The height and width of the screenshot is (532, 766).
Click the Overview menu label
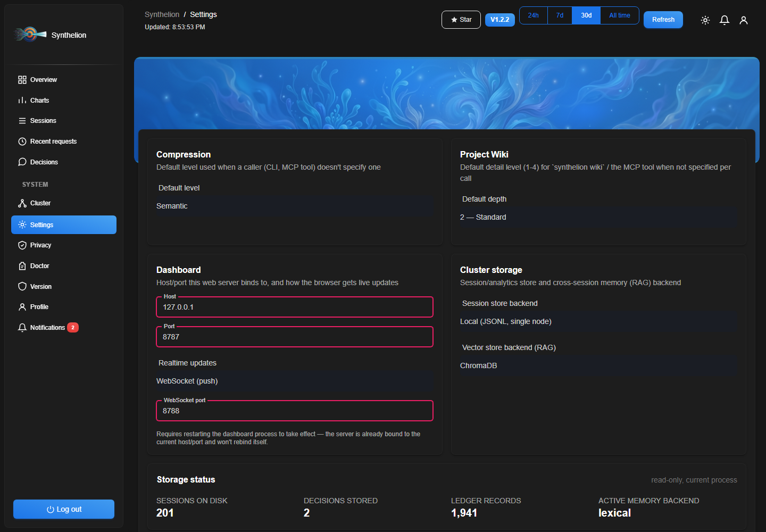point(44,80)
